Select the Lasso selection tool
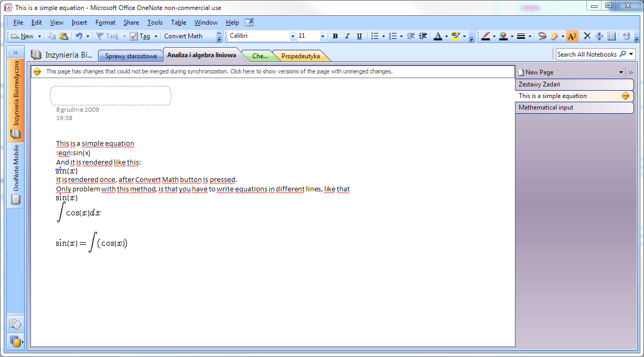Screen dimensions: 644x357 point(542,36)
